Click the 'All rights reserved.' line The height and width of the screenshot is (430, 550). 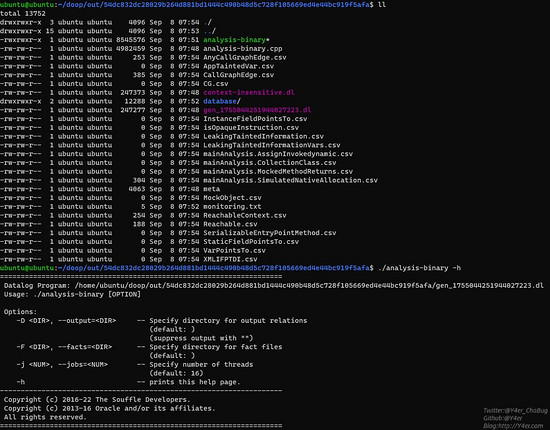point(45,417)
